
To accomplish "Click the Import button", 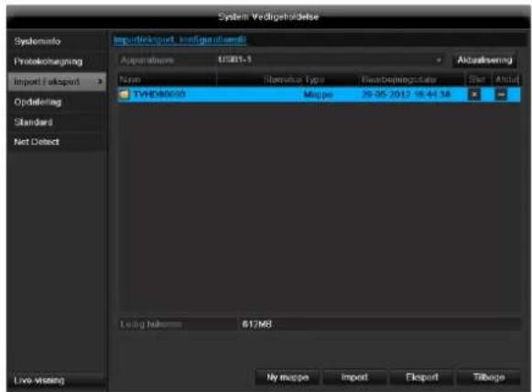I will [x=354, y=377].
